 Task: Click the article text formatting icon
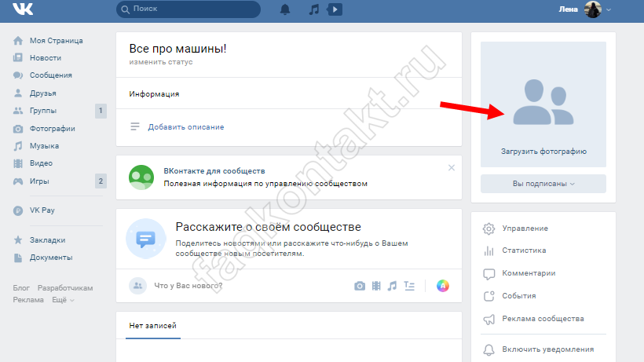(408, 286)
